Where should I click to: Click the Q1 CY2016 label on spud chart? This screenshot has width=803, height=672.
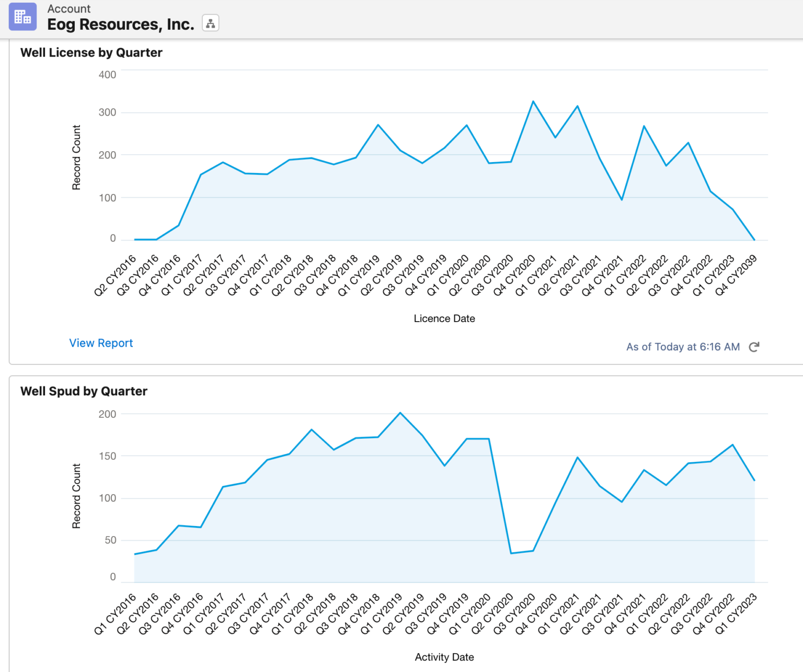(x=116, y=614)
